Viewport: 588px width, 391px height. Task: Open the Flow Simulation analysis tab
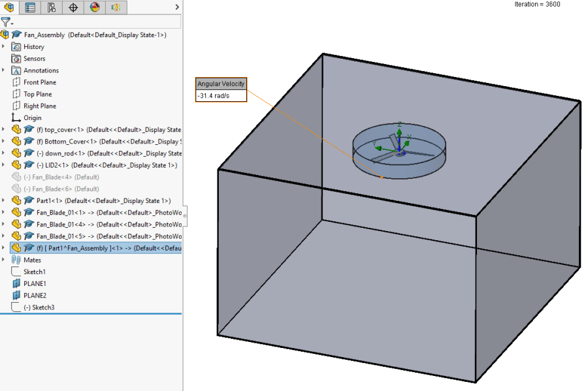(116, 7)
